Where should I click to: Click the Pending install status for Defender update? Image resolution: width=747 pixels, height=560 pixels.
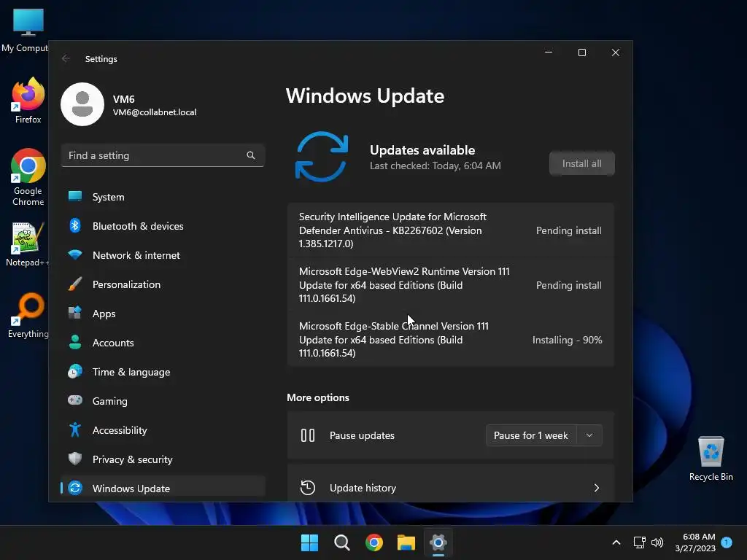(569, 230)
